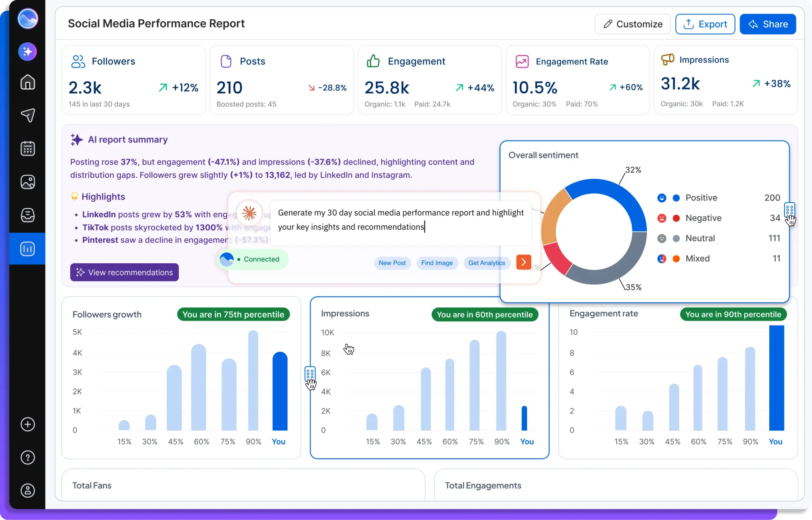Select the analytics reports sidebar icon
812x520 pixels.
pyautogui.click(x=28, y=249)
